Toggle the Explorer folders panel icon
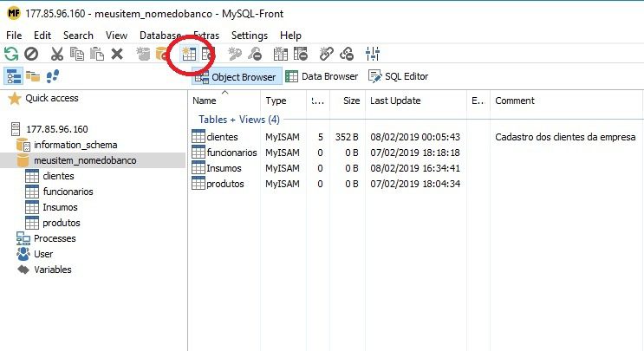The width and height of the screenshot is (644, 351). 33,76
